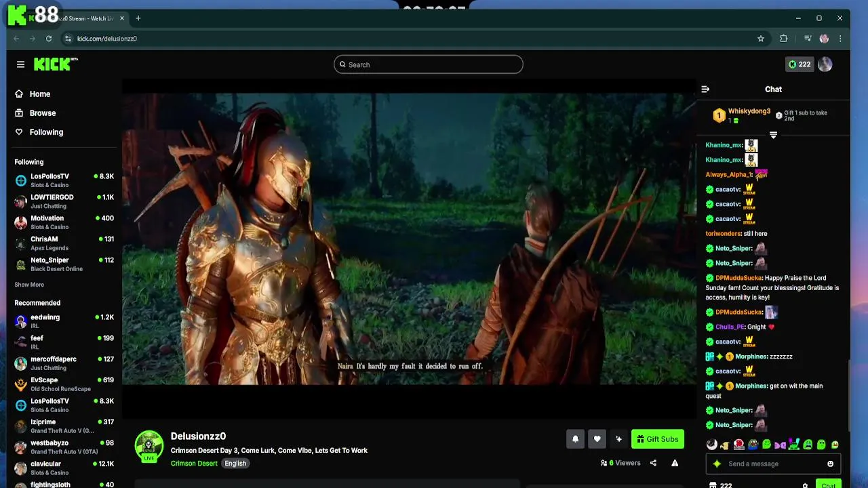Share the stream with share icon
This screenshot has height=488, width=868.
653,463
